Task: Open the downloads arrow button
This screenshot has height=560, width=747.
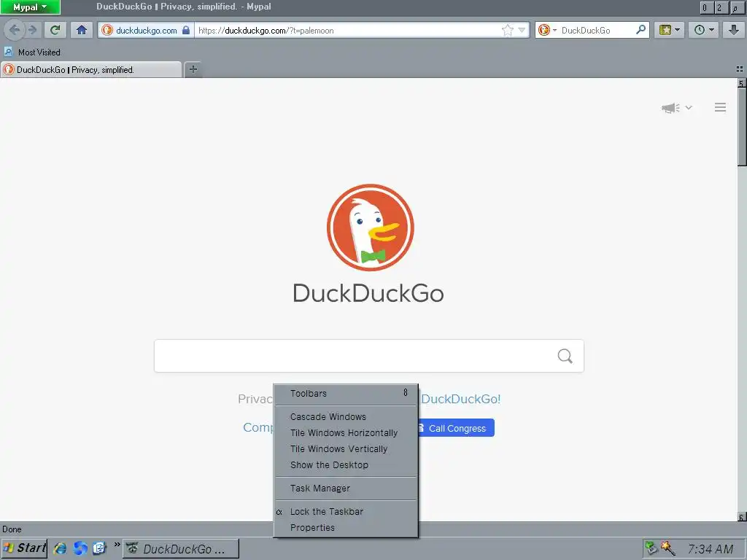Action: click(734, 30)
